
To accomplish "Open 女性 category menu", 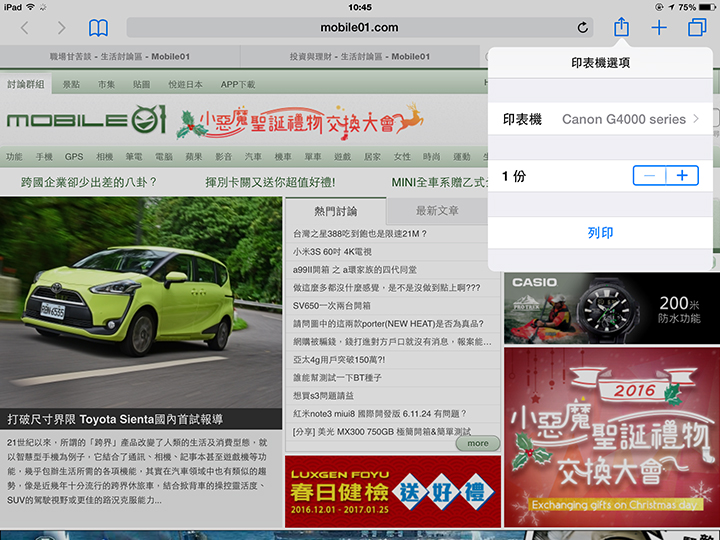I will point(402,157).
